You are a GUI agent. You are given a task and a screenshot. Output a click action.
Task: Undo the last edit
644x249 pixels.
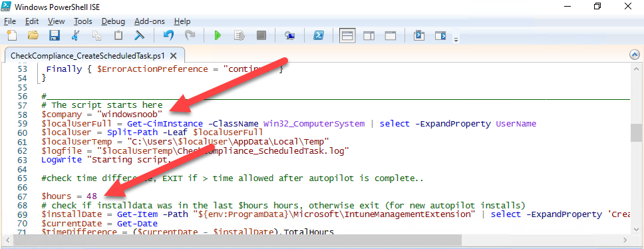coord(168,36)
